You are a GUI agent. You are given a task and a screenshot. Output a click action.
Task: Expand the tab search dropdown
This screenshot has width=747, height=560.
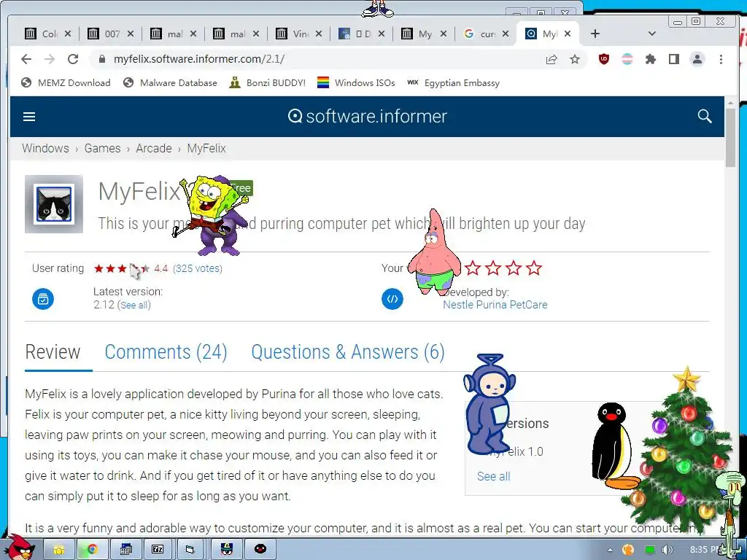(652, 34)
